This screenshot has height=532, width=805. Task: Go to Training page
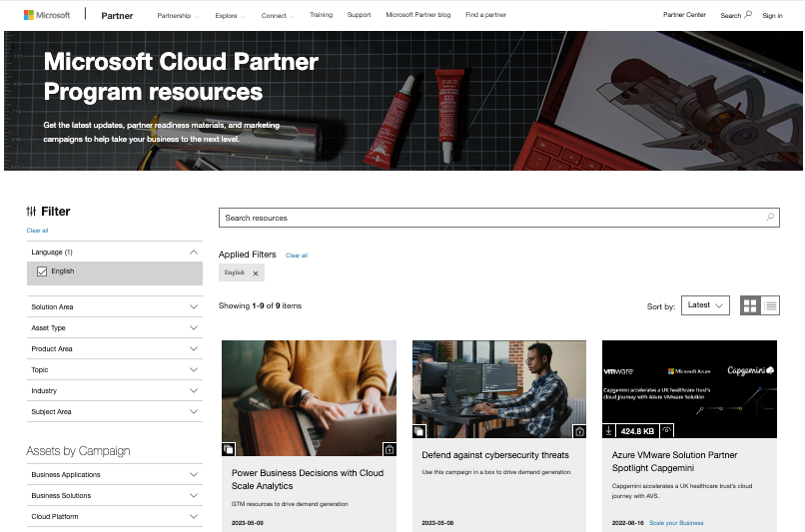[x=321, y=15]
